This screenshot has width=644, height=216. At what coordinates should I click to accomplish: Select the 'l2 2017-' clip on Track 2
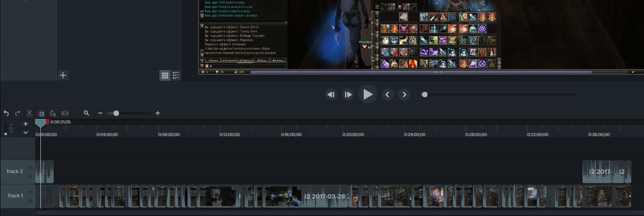pos(597,172)
